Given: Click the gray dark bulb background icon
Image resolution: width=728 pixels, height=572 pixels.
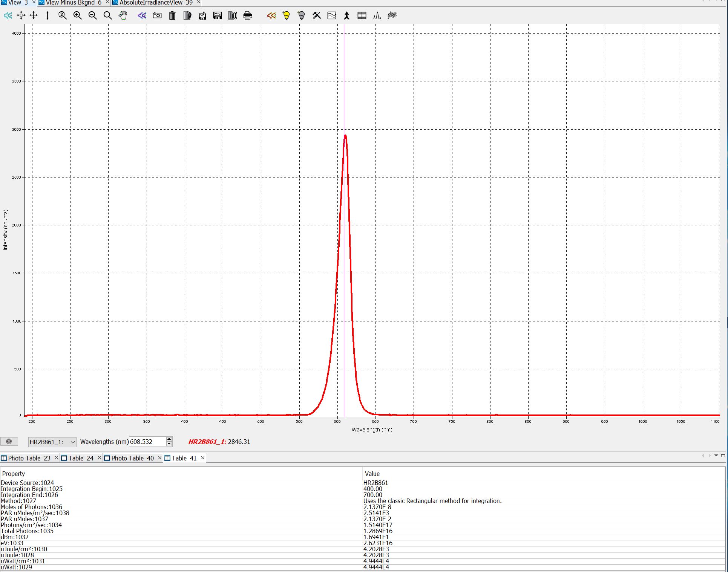Looking at the screenshot, I should click(x=301, y=15).
